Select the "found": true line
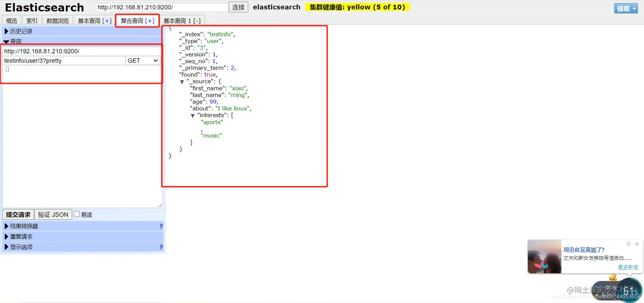Viewport: 644px width, 303px height. point(198,75)
